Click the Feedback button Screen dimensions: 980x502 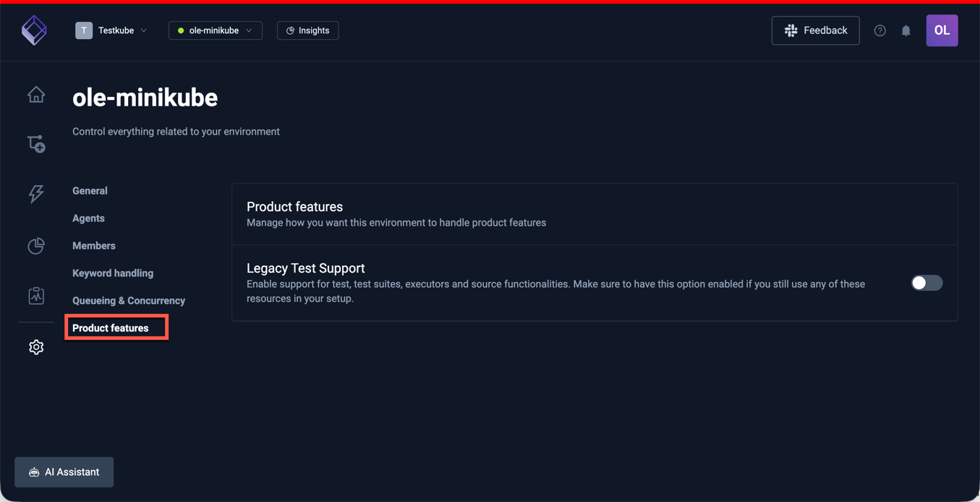coord(815,30)
